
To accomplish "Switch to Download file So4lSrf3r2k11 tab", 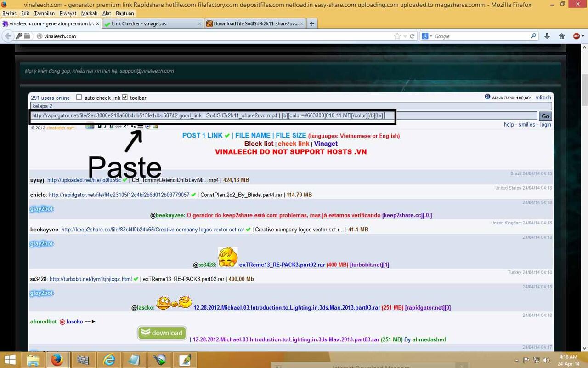I will (x=254, y=23).
